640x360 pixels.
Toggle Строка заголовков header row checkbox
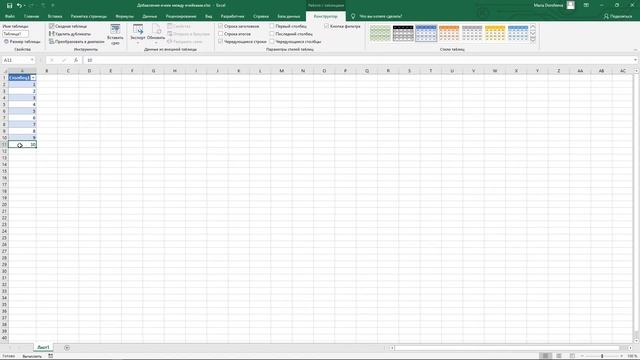(x=220, y=26)
